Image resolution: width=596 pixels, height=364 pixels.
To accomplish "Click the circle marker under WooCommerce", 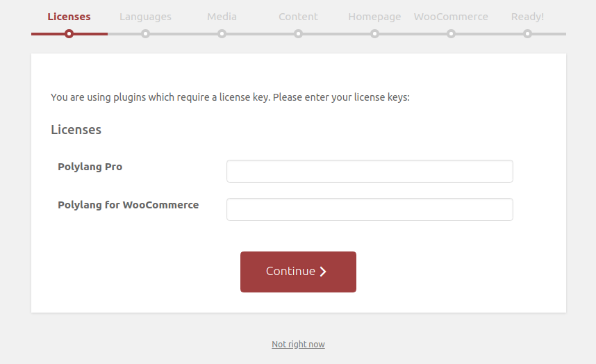I will pyautogui.click(x=451, y=34).
